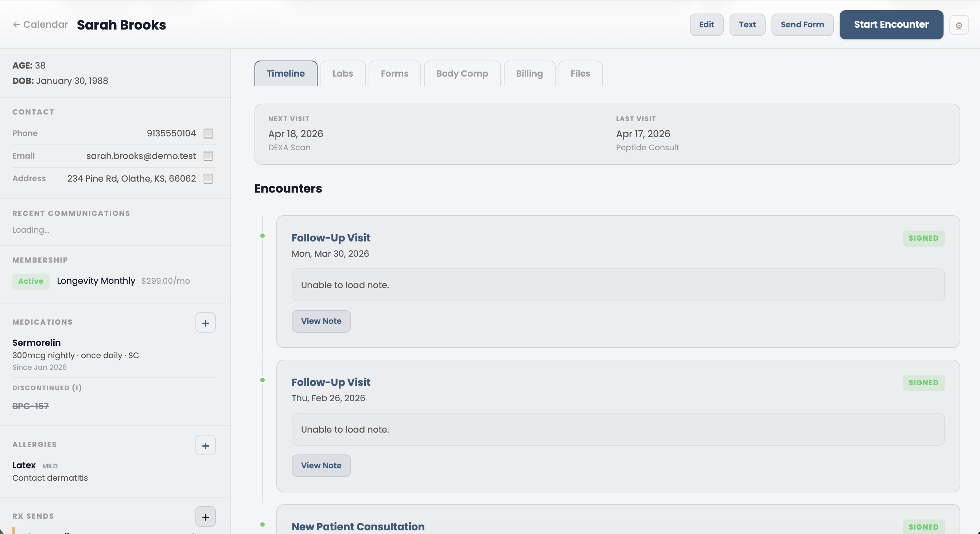Expand the Discontinued medications section
Viewport: 980px width, 534px height.
[47, 388]
